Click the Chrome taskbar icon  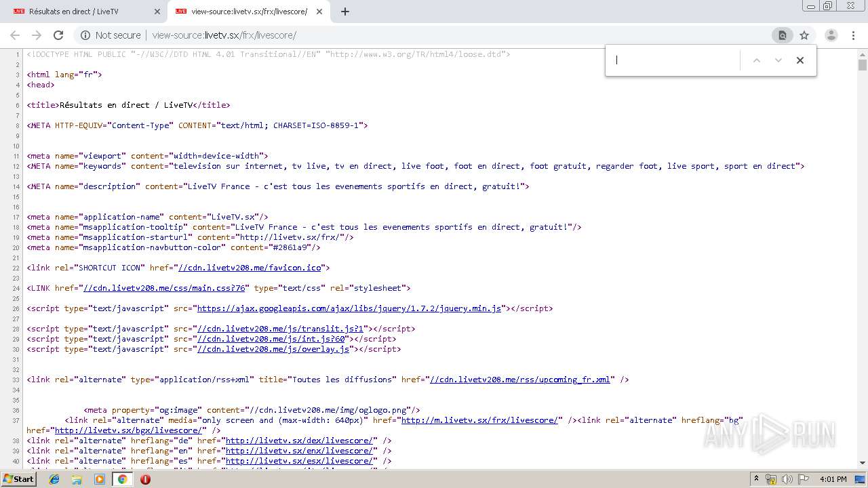pyautogui.click(x=122, y=479)
